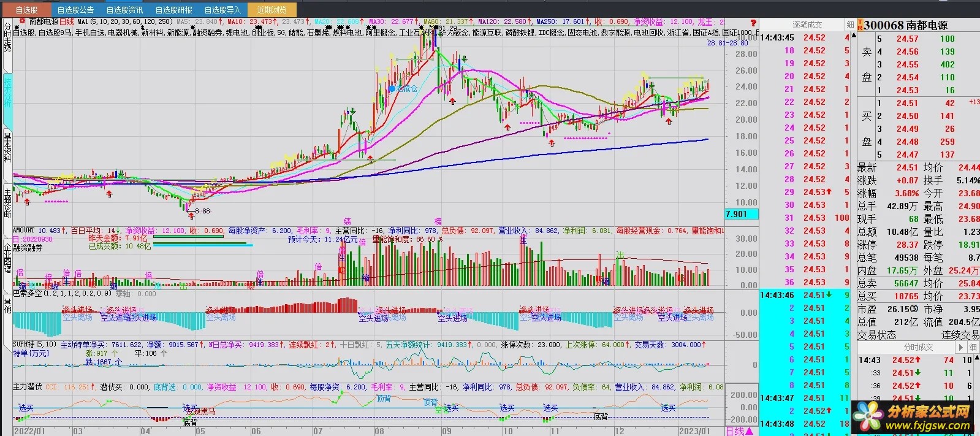Click the 300068 南都电源 stock title
The image size is (980, 436).
click(x=906, y=25)
